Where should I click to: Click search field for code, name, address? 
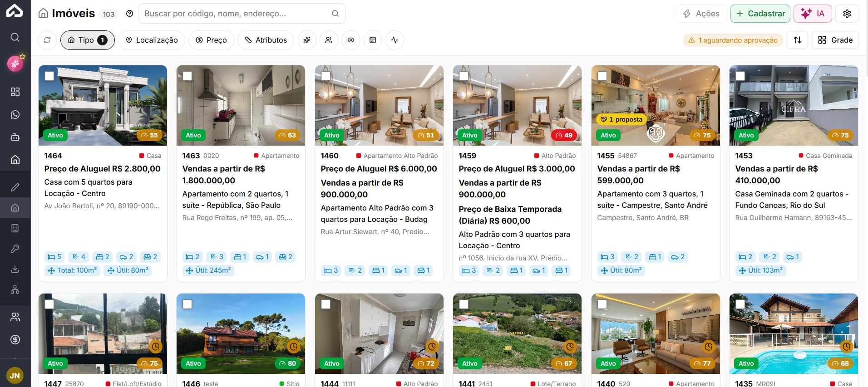point(242,14)
